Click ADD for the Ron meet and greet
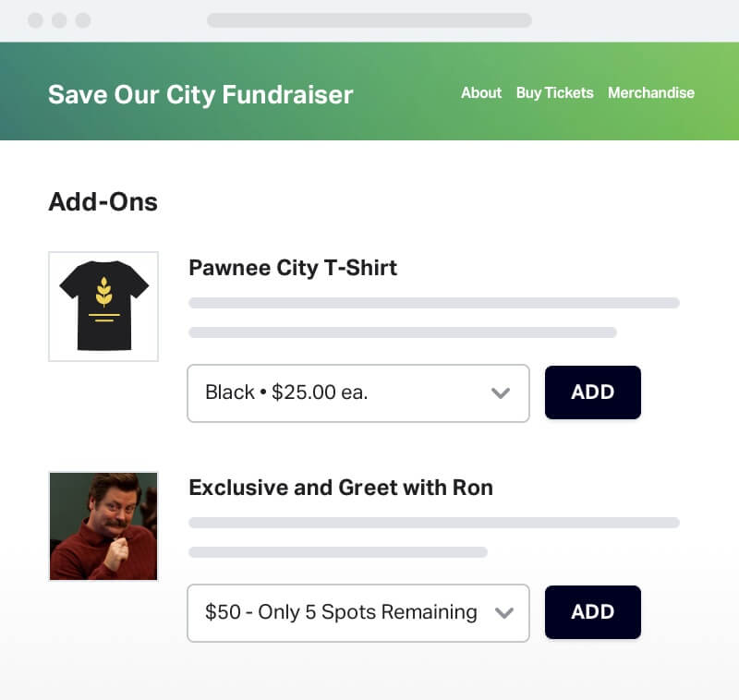Screen dimensions: 739x700 tap(592, 612)
